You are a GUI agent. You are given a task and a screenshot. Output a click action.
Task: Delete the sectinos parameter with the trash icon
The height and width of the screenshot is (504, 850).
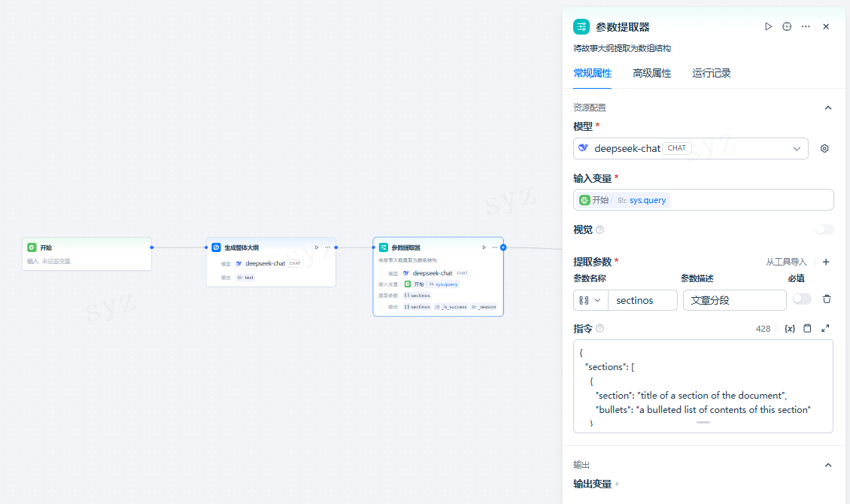tap(827, 299)
